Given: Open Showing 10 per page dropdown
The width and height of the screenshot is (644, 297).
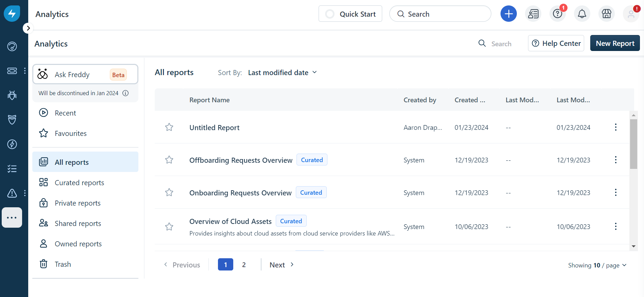Looking at the screenshot, I should coord(597,265).
